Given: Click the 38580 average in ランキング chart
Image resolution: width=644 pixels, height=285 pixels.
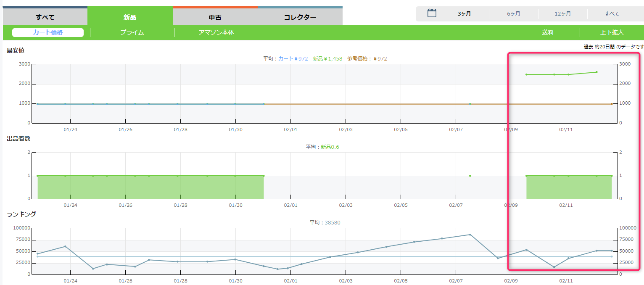Looking at the screenshot, I should point(332,223).
